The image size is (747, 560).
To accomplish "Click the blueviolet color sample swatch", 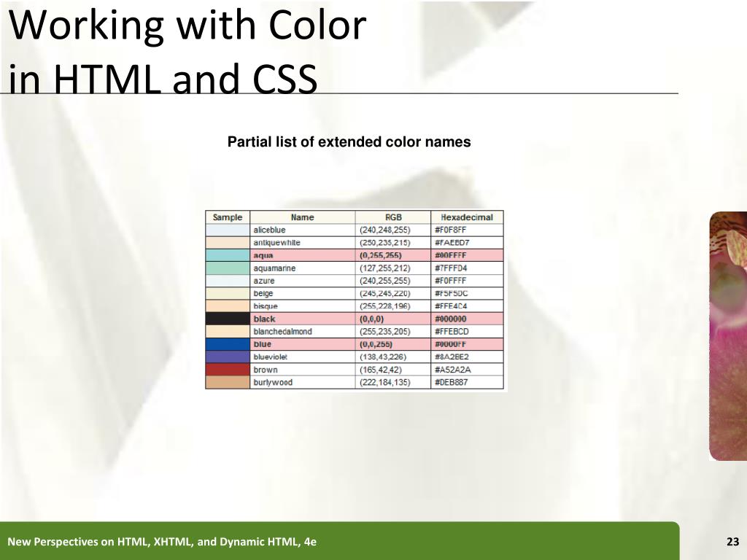I will click(x=228, y=357).
